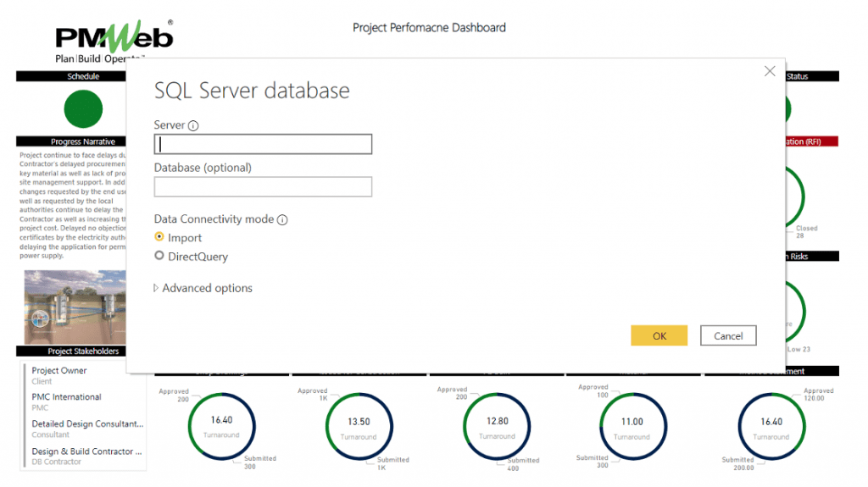The image size is (868, 487).
Task: Focus the Database (optional) field
Action: click(x=263, y=186)
